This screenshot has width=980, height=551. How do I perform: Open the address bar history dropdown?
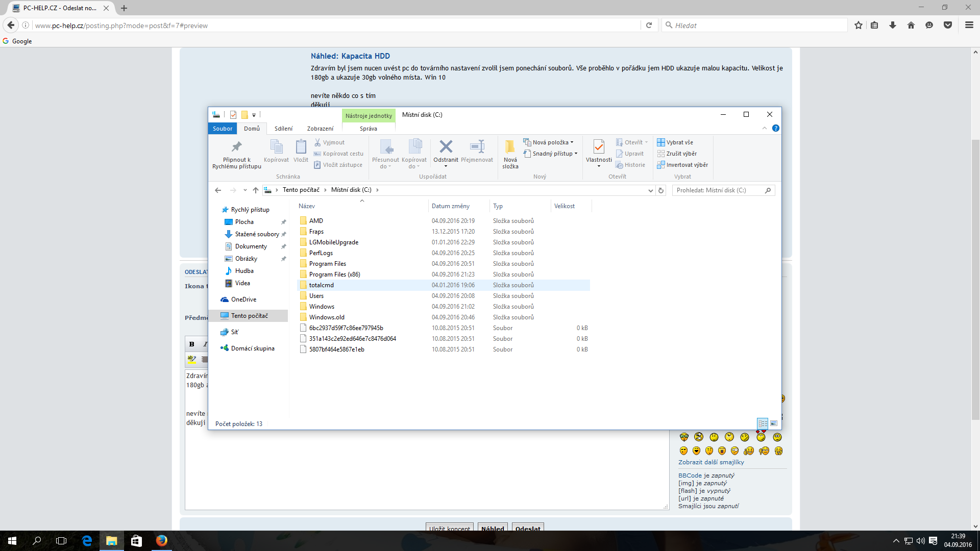pos(650,190)
